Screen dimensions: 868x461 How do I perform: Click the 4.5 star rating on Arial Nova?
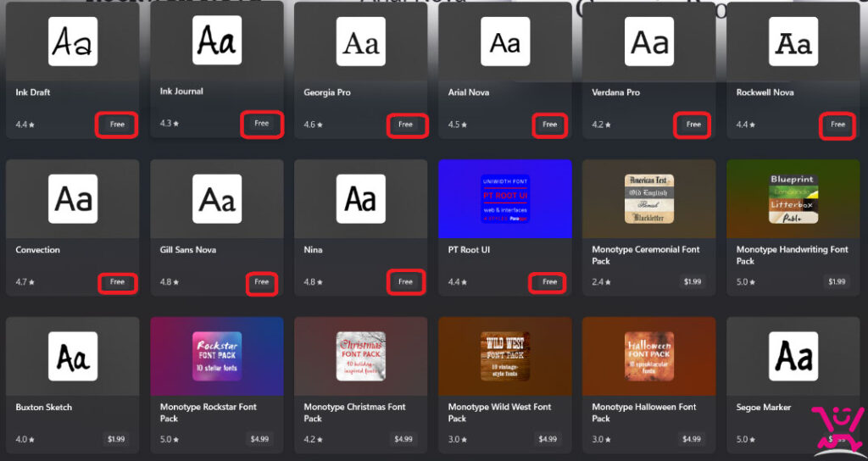pos(459,125)
